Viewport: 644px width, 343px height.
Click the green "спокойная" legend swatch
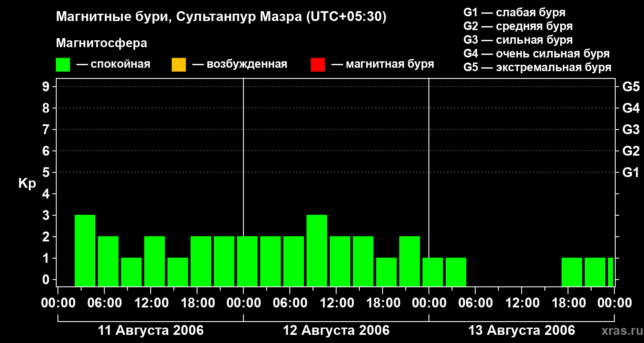click(63, 65)
